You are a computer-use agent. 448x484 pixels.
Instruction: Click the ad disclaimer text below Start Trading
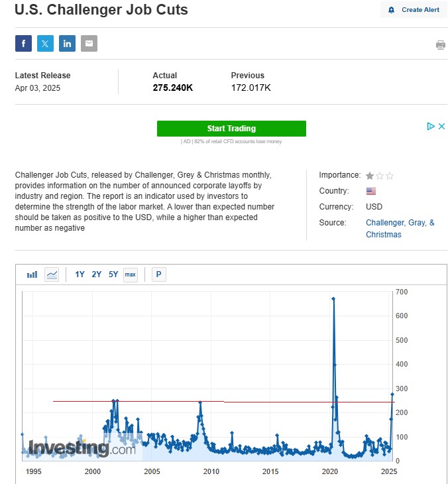[231, 141]
